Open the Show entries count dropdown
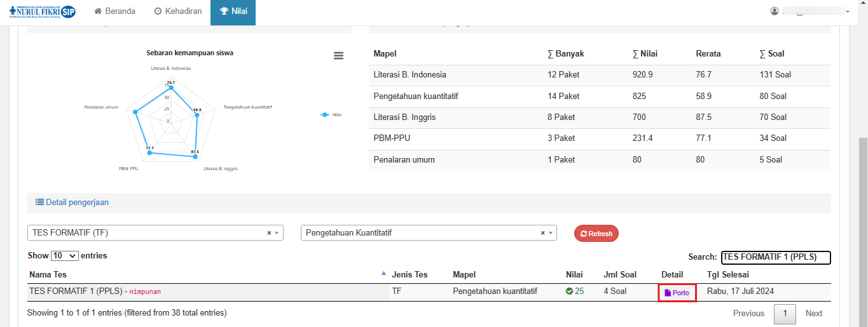This screenshot has width=868, height=327. pyautogui.click(x=64, y=256)
